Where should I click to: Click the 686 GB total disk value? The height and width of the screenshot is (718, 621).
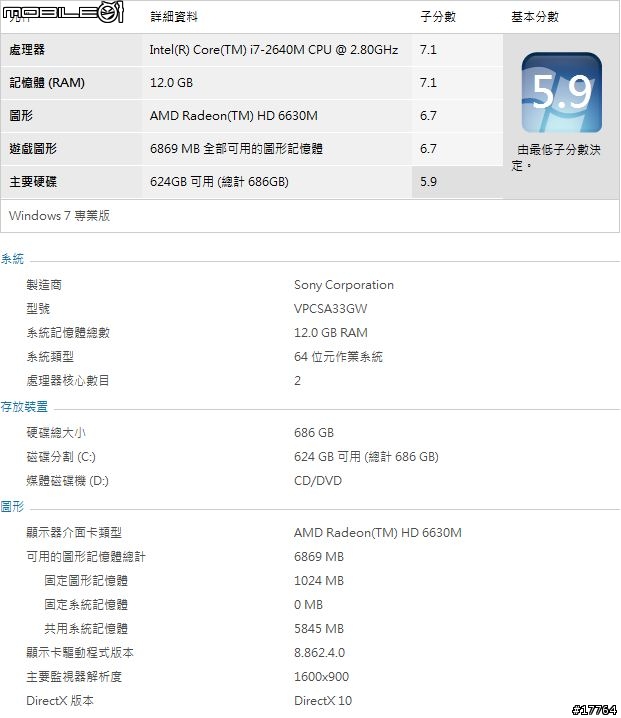click(314, 432)
